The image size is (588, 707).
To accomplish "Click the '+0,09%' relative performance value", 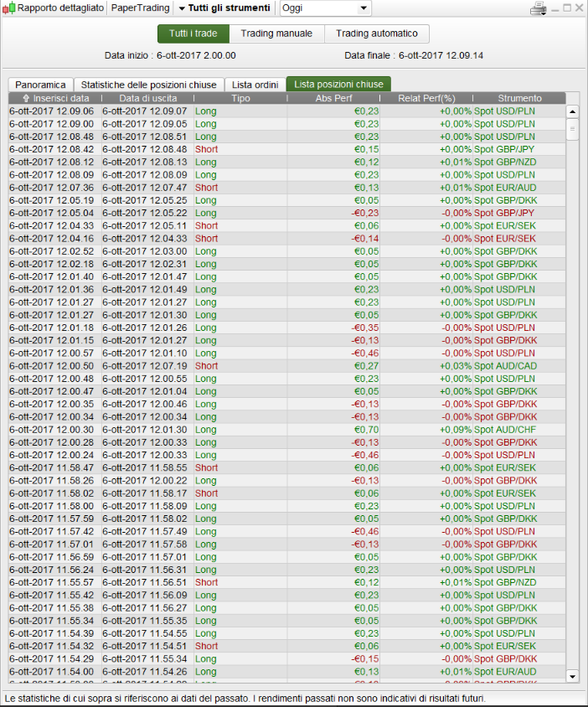I will click(x=456, y=430).
